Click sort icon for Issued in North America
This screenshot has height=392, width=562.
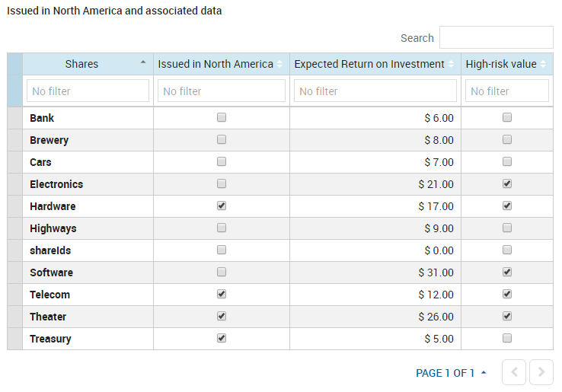[279, 65]
